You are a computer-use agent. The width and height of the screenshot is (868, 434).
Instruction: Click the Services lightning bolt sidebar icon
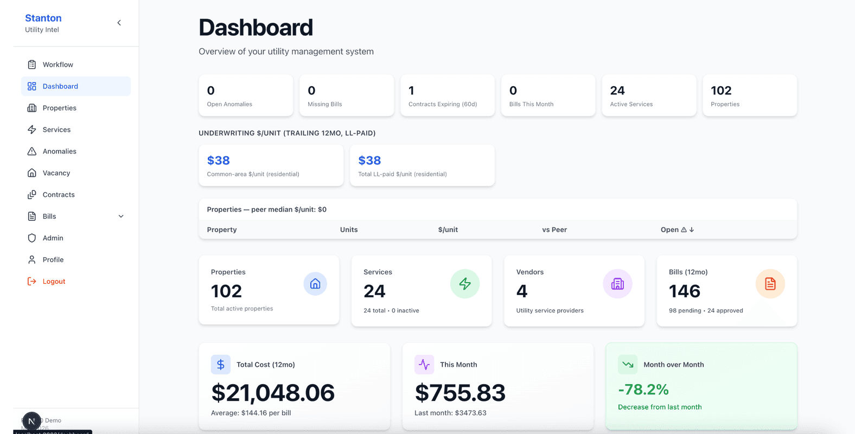click(32, 130)
